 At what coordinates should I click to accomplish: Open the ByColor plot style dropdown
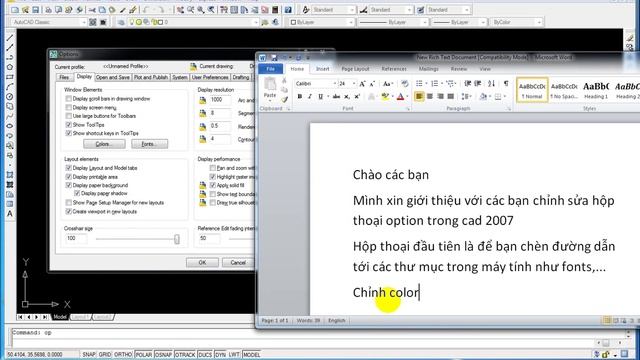(x=539, y=22)
